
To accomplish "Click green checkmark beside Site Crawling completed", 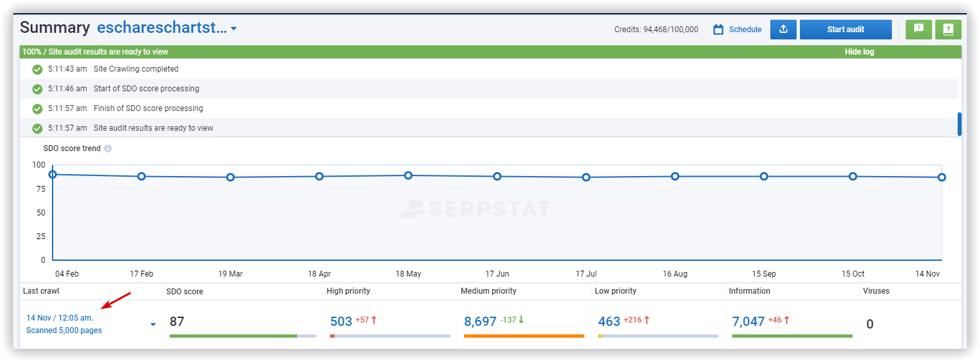I will point(37,70).
